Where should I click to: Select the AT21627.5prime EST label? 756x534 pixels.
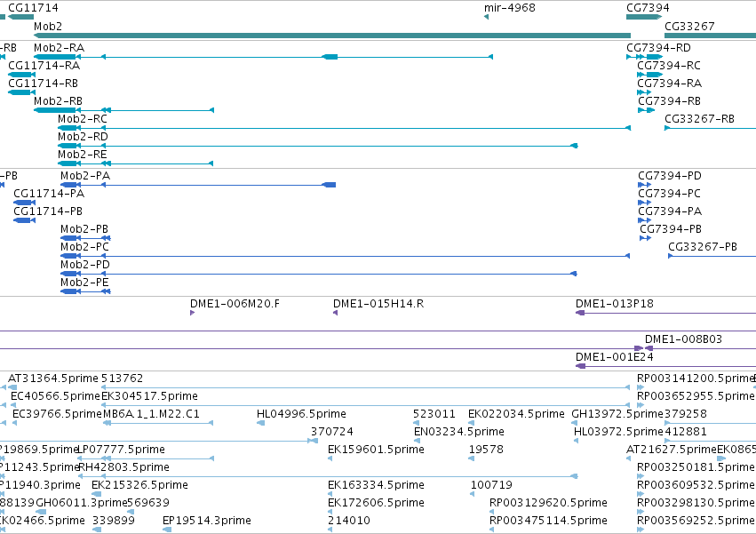pyautogui.click(x=671, y=450)
